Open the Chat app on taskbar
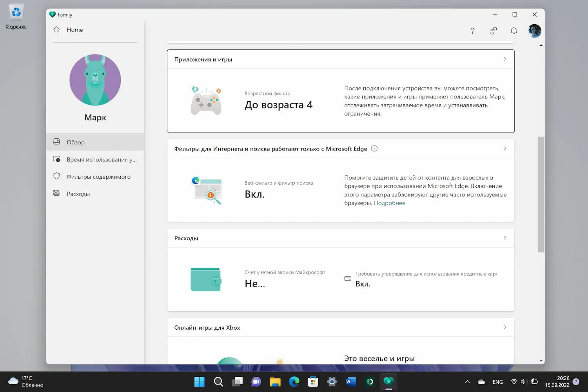Viewport: 588px width, 392px height. point(256,381)
